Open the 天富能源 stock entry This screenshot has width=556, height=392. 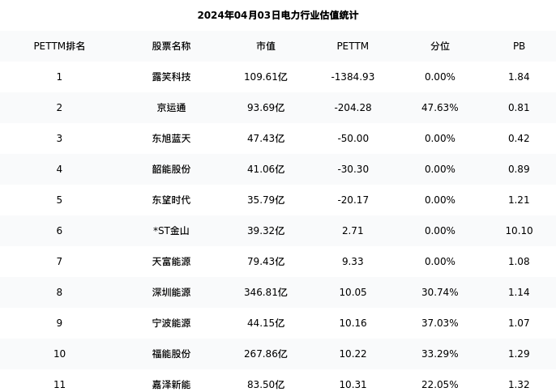[171, 262]
